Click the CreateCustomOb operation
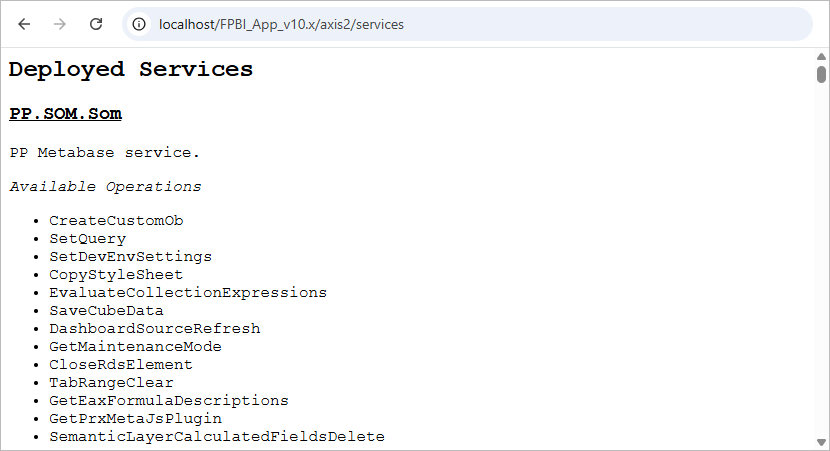Image resolution: width=830 pixels, height=451 pixels. click(x=116, y=221)
